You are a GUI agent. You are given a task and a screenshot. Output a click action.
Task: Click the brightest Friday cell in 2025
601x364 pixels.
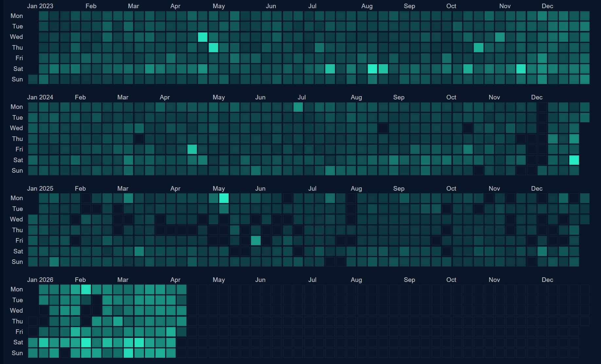click(256, 240)
